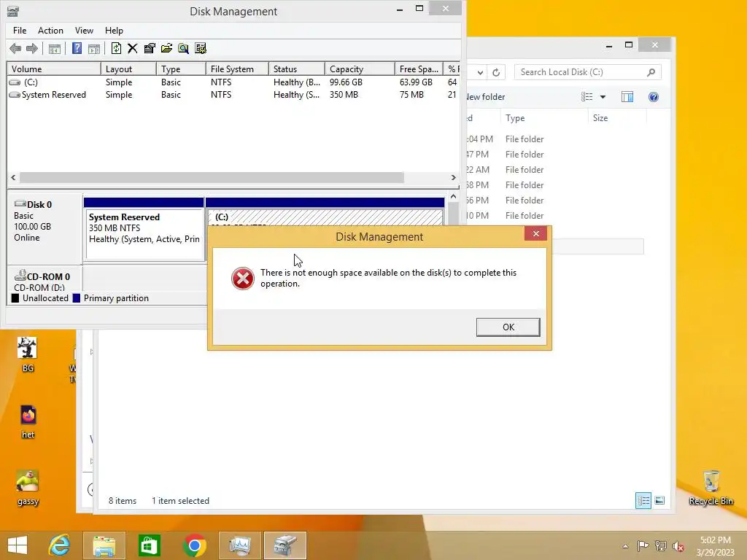The width and height of the screenshot is (747, 560).
Task: Select the gassy desktop icon
Action: coord(28,488)
